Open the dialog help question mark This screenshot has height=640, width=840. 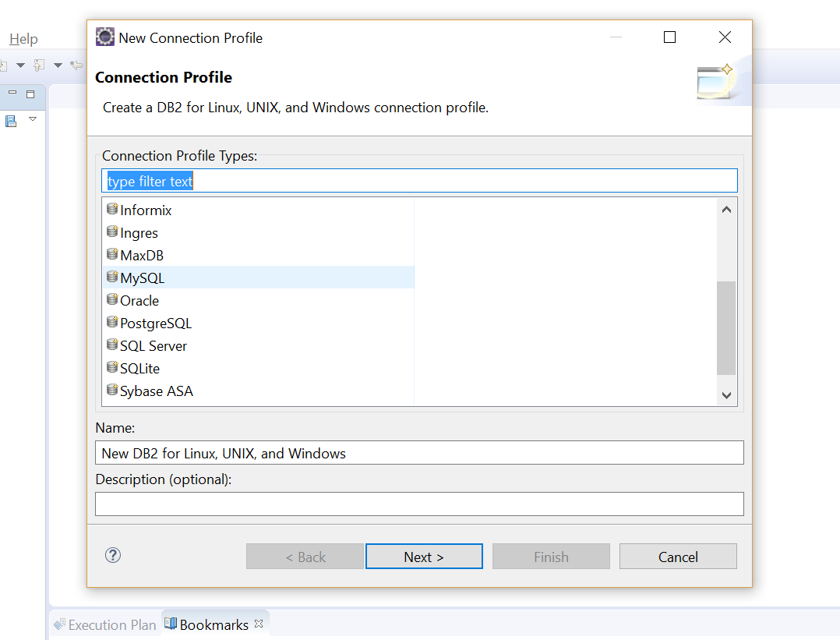pos(113,555)
